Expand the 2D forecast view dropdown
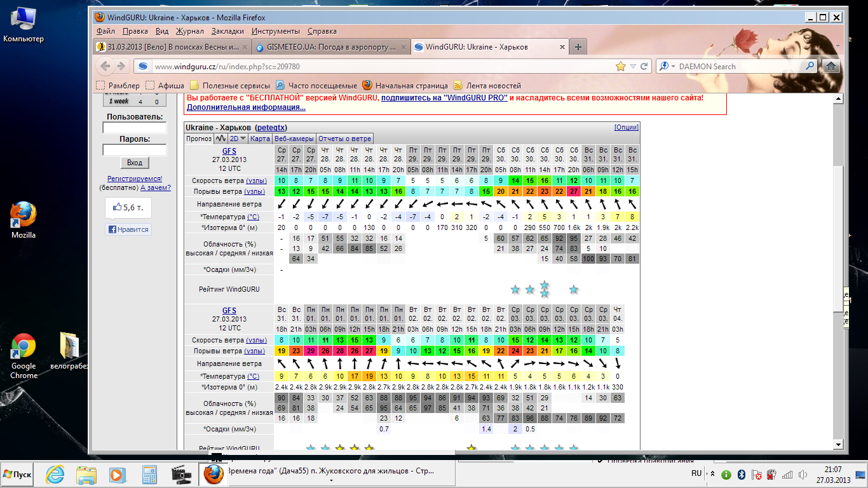 coord(238,139)
